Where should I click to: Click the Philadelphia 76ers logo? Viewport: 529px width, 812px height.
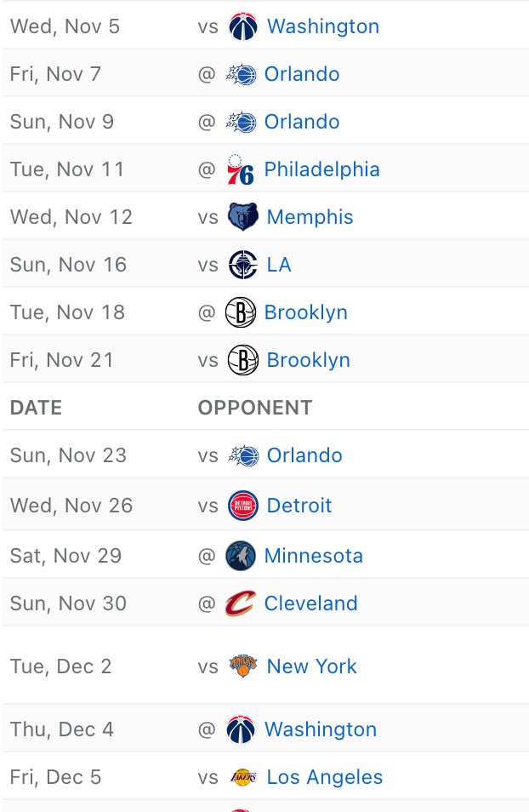pyautogui.click(x=241, y=169)
